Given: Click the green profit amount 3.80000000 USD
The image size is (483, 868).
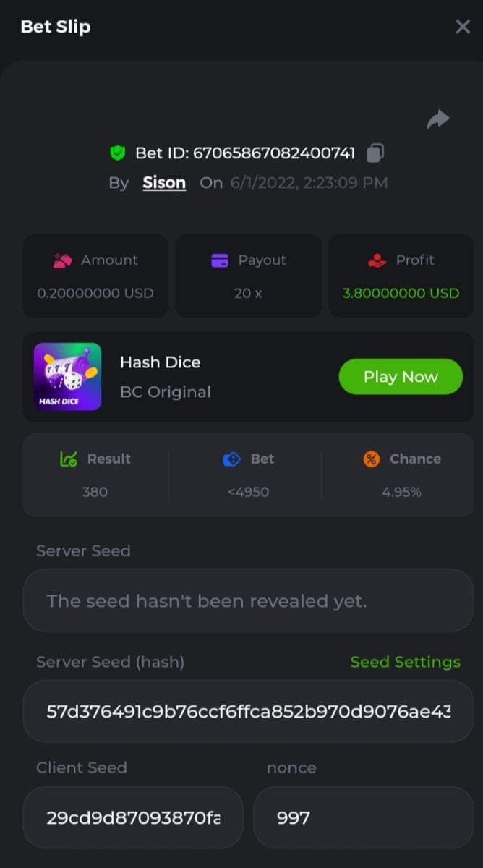Looking at the screenshot, I should pyautogui.click(x=401, y=293).
